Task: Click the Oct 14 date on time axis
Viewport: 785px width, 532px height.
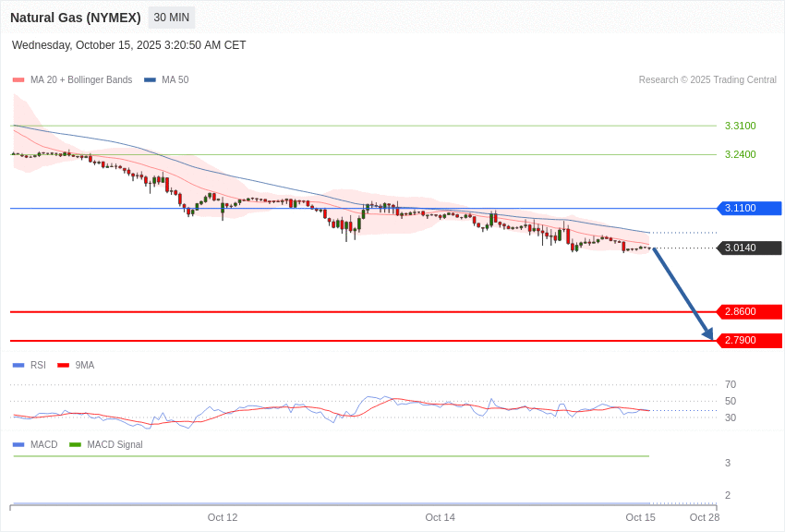Action: coord(440,517)
